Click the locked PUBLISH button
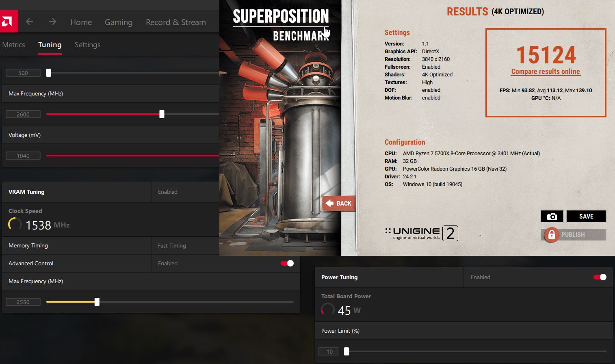Screen dimensions: 615x364 573,234
